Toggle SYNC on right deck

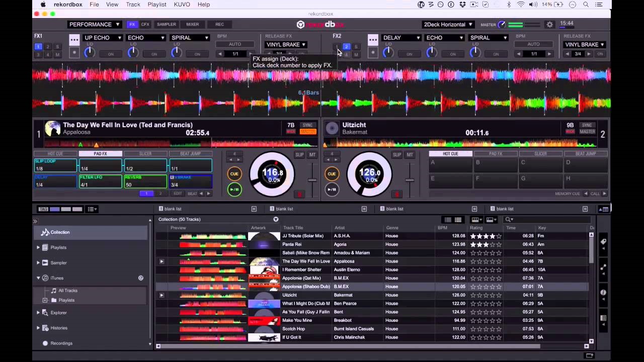pyautogui.click(x=587, y=125)
